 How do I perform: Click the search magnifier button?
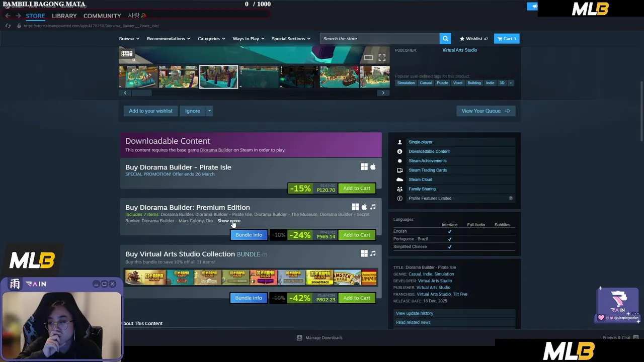(445, 39)
